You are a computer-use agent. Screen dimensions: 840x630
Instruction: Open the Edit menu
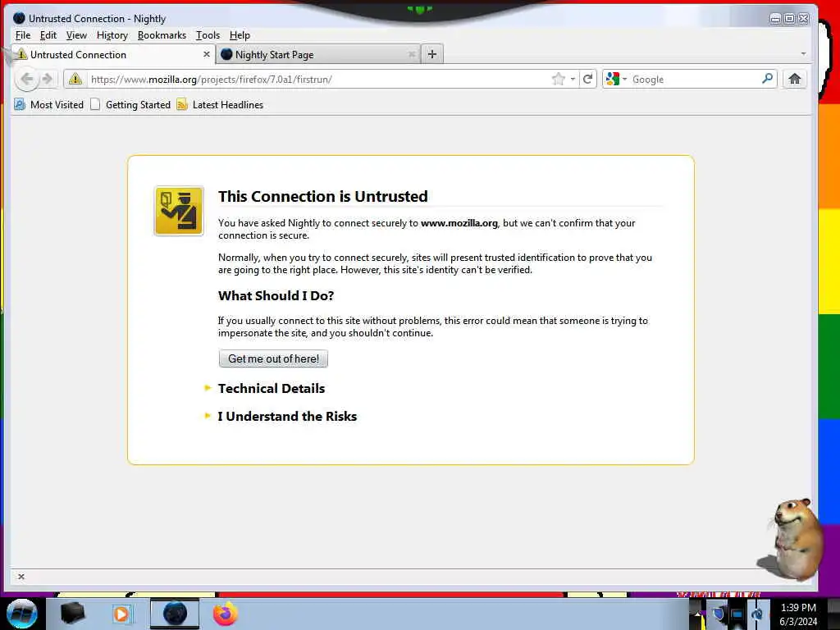click(x=48, y=35)
